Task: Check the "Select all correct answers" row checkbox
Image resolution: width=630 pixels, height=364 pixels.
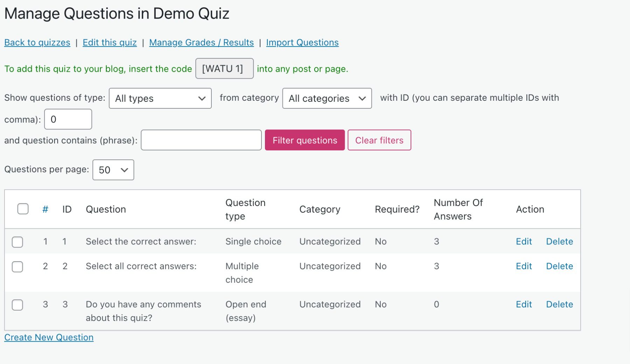Action: pos(17,266)
